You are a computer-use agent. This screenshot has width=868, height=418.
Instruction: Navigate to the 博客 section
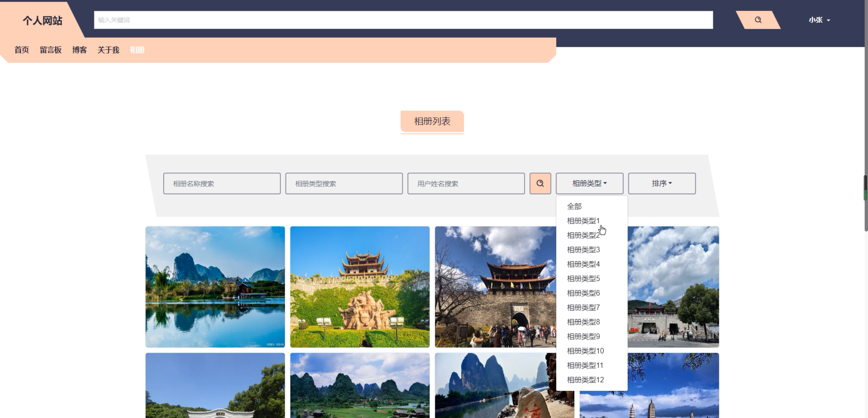(x=79, y=50)
